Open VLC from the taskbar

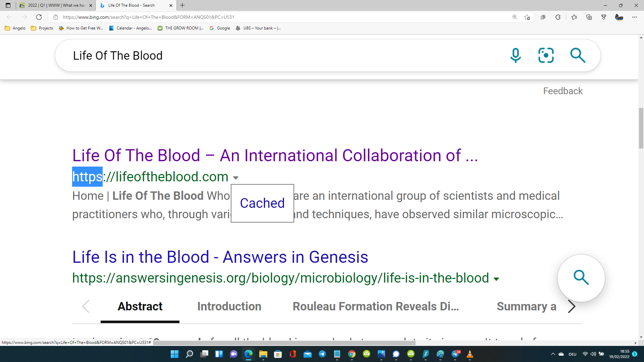pyautogui.click(x=470, y=354)
